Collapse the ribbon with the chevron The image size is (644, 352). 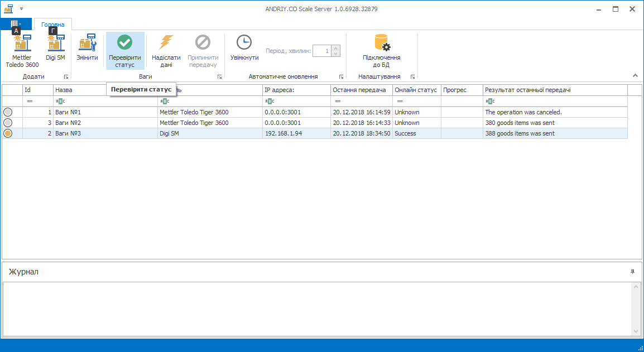tap(636, 75)
